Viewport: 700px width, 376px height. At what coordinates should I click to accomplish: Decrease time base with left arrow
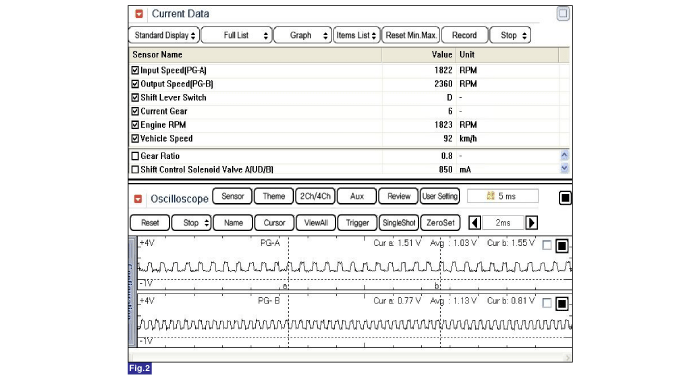[x=475, y=222]
